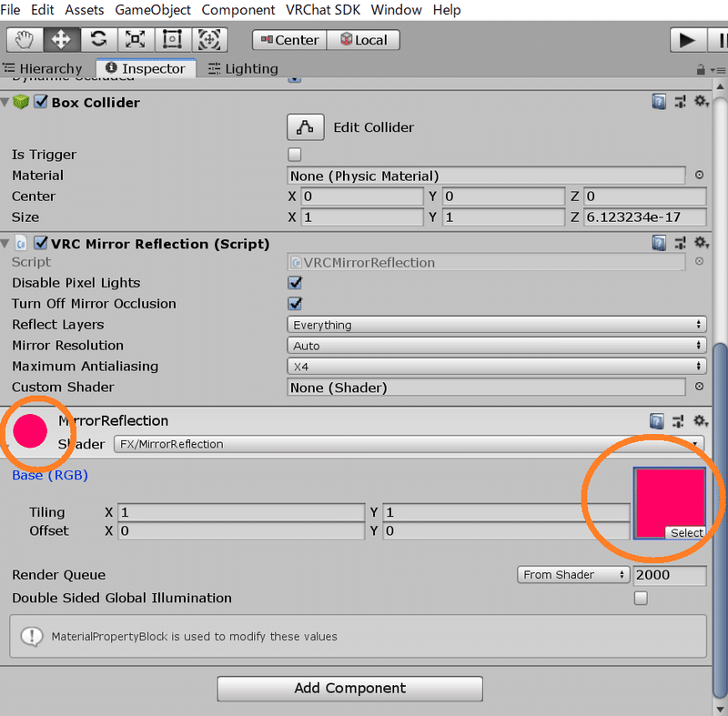Toggle the Local handle rotation button

[x=363, y=40]
